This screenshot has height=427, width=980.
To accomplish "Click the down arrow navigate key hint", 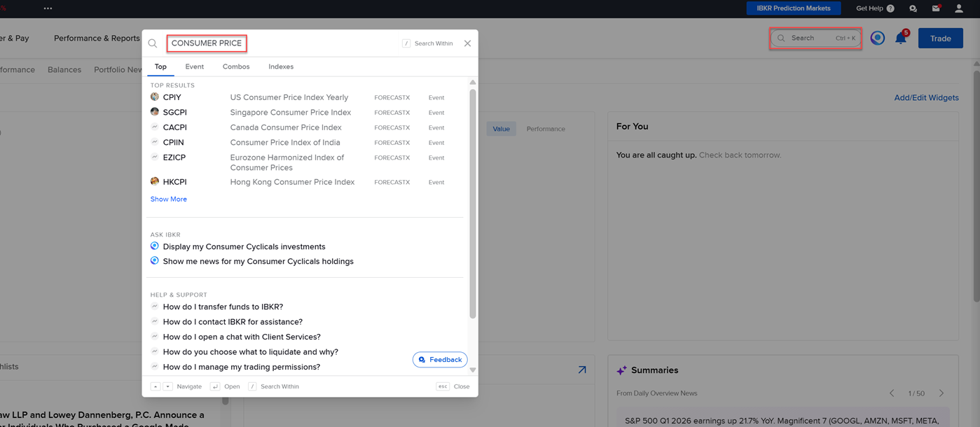I will (x=167, y=386).
